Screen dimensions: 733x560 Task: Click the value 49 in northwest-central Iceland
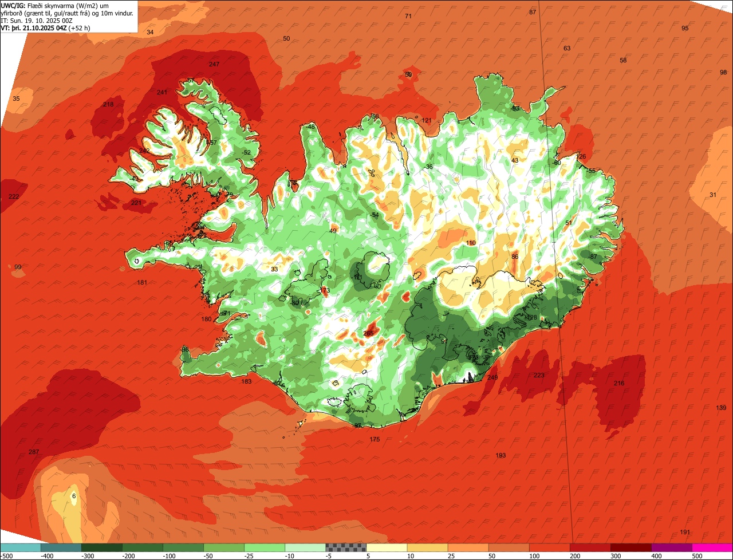[333, 231]
